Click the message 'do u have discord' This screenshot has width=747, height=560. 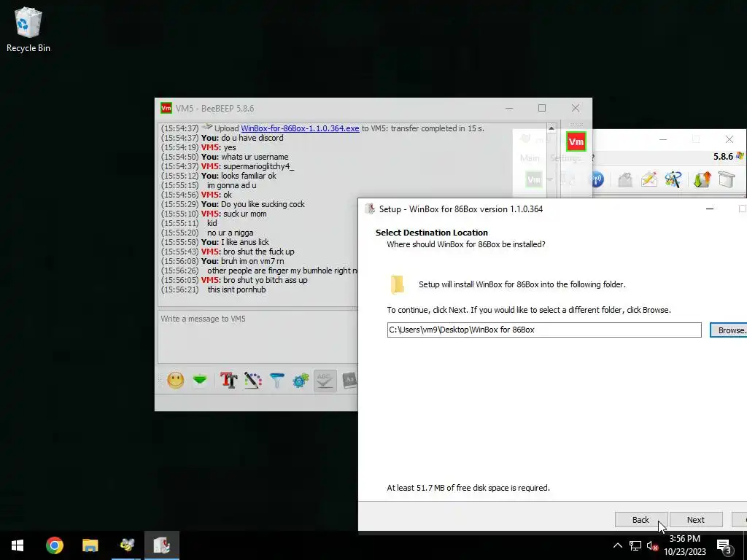click(x=252, y=138)
